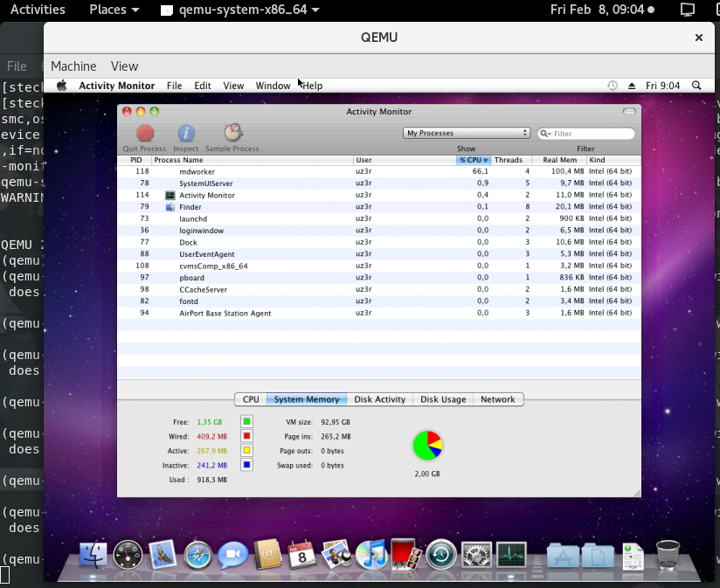
Task: Open the Window menu
Action: coord(273,86)
